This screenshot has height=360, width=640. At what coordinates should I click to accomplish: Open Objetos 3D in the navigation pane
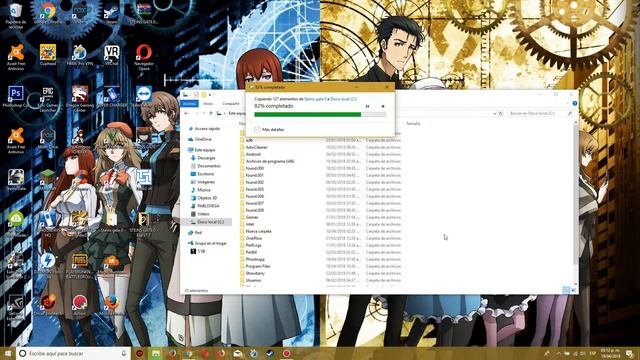(207, 198)
